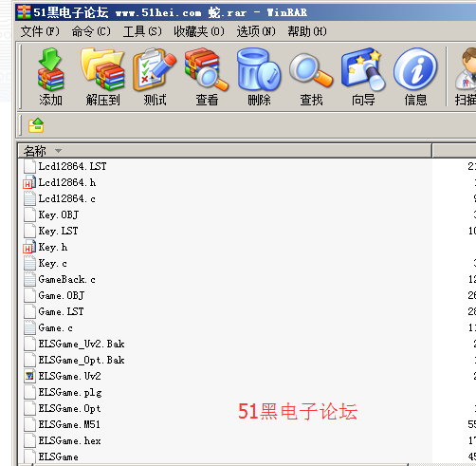This screenshot has height=466, width=476.
Task: Click the Lcd12864.c file icon
Action: (29, 198)
